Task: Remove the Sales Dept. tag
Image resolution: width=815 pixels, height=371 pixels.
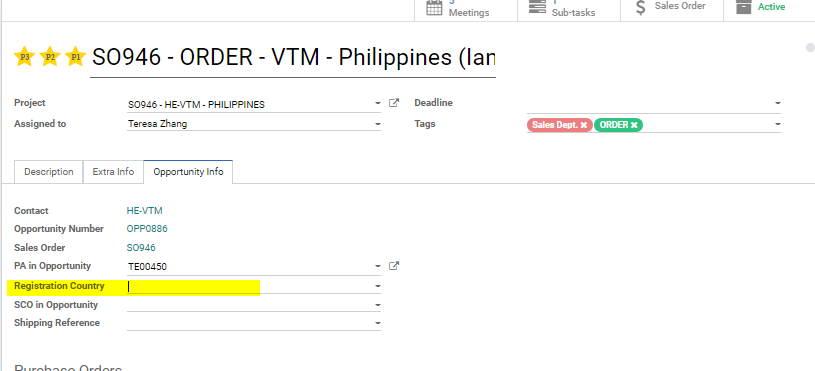Action: [584, 125]
